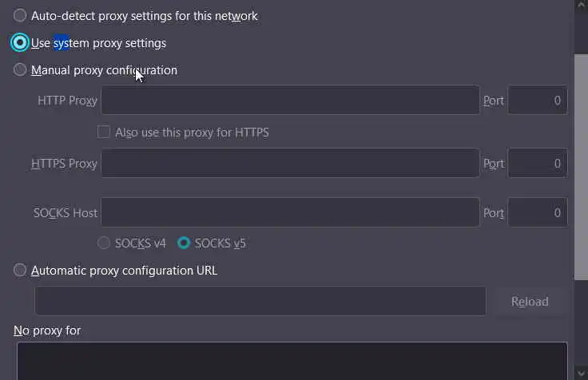Focus the HTTPS Proxy Port field
This screenshot has height=380, width=588.
coord(538,163)
